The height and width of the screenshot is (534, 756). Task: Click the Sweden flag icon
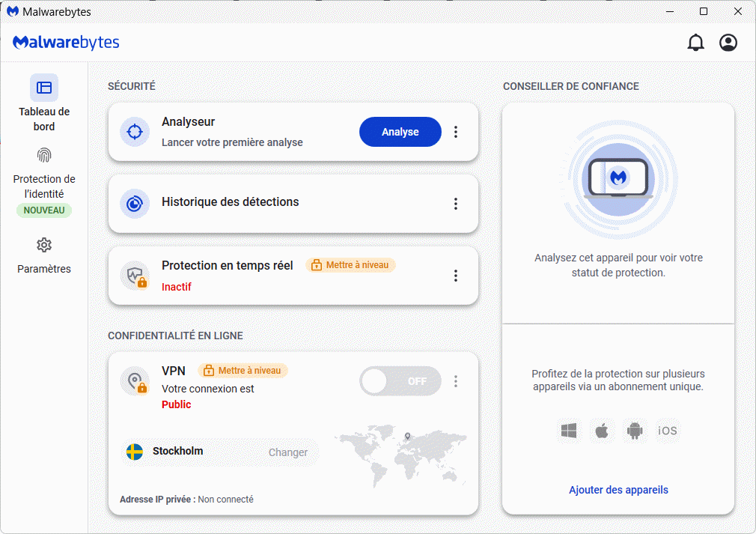135,452
